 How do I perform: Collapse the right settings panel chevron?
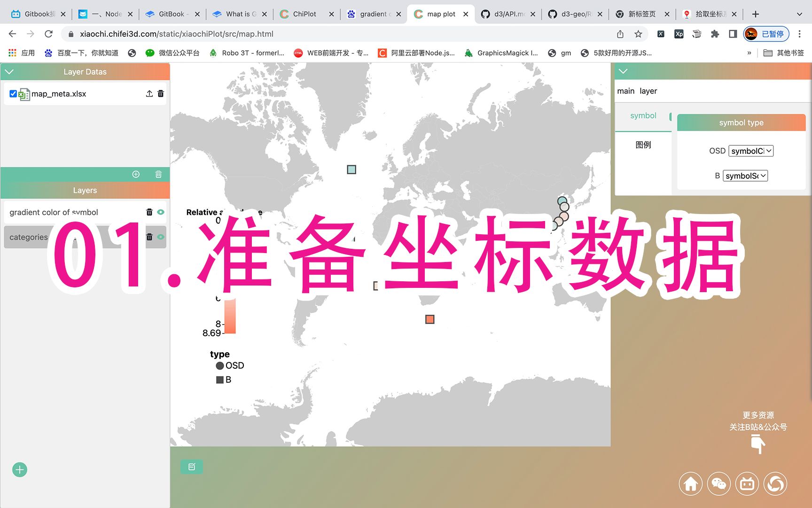[x=623, y=71]
